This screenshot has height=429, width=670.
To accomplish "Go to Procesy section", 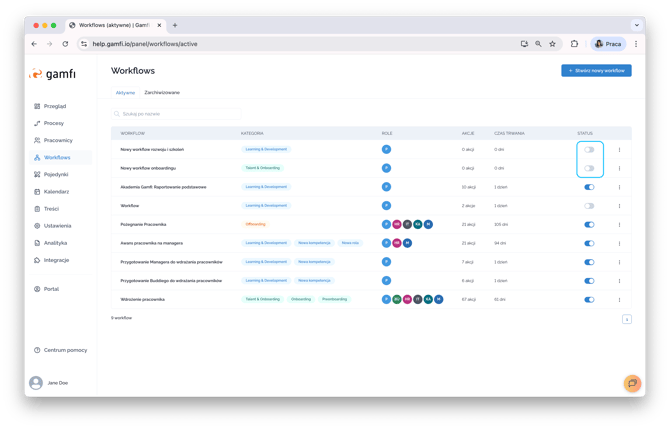I will 53,123.
